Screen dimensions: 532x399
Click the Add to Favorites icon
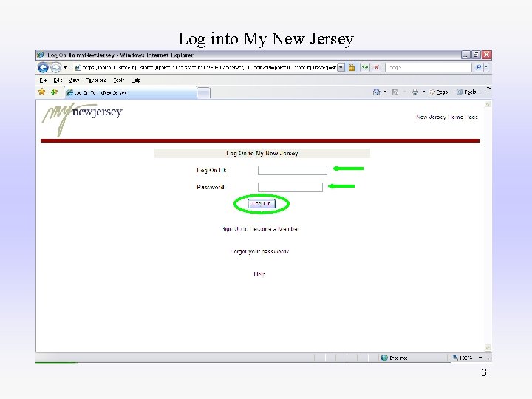click(54, 92)
